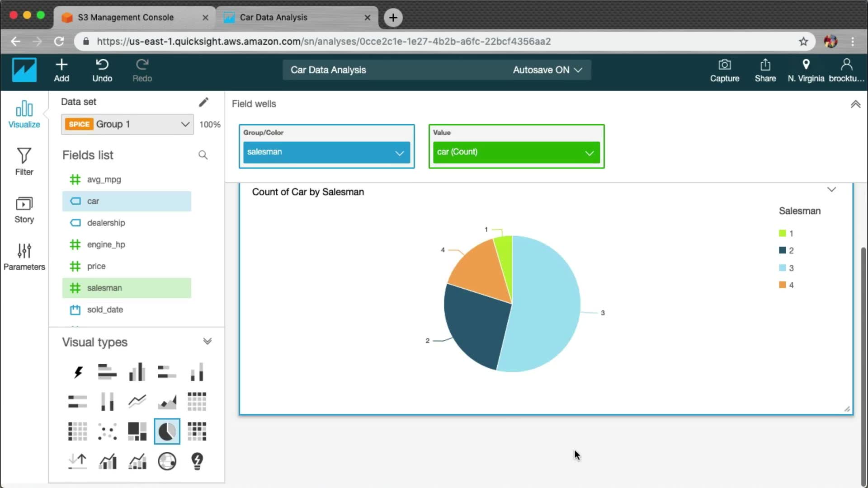Open the Autosave ON dropdown
This screenshot has height=488, width=868.
[x=547, y=70]
